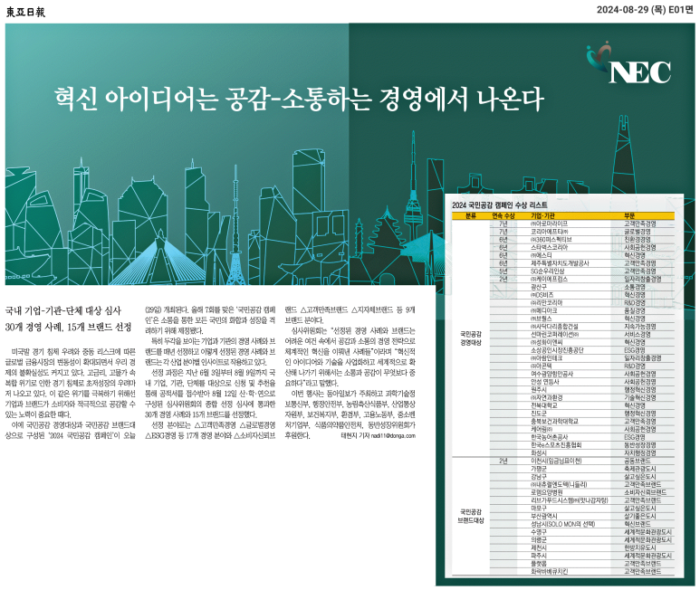Click the NEC logo emblem
Image resolution: width=700 pixels, height=590 pixels.
[628, 62]
